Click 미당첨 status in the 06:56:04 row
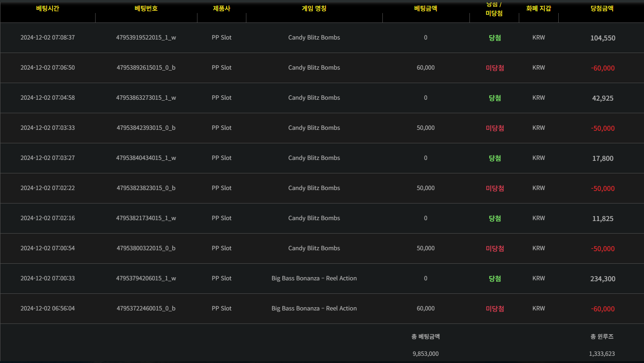This screenshot has height=363, width=644. click(x=495, y=309)
